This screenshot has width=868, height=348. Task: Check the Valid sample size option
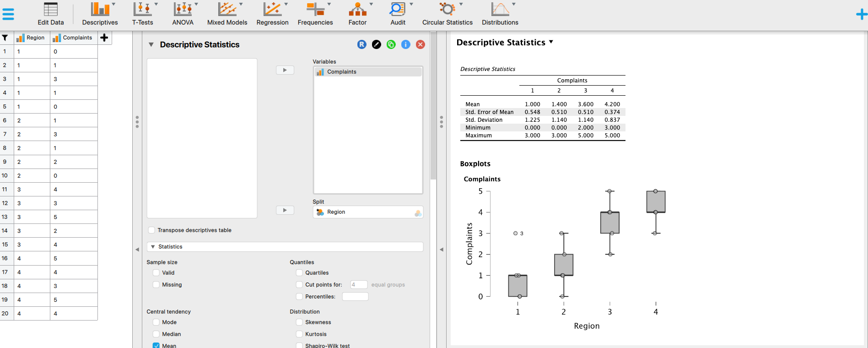156,273
